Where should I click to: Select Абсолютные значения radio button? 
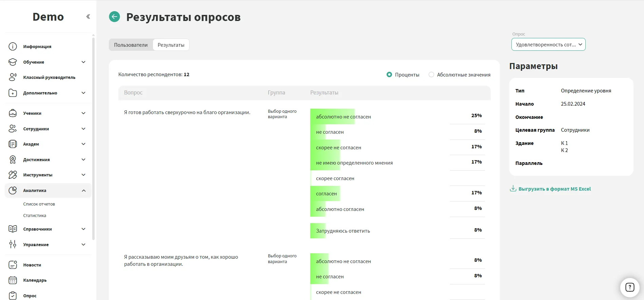coord(431,74)
